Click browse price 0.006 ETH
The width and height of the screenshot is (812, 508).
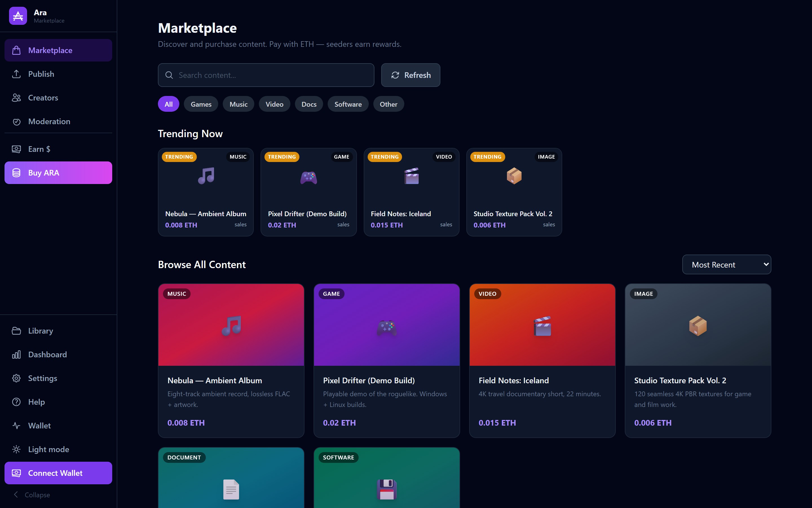(653, 423)
